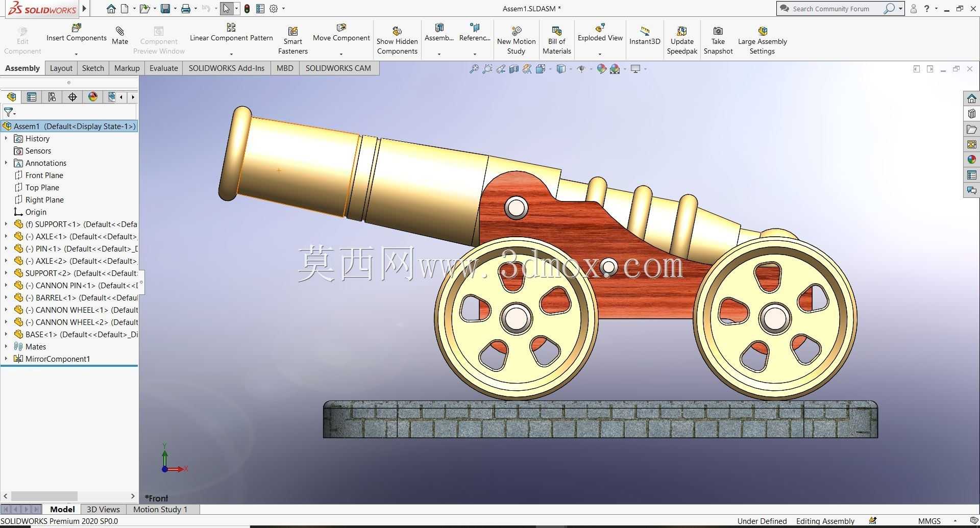980x528 pixels.
Task: Select CANNON PIN<1> component
Action: (76, 286)
